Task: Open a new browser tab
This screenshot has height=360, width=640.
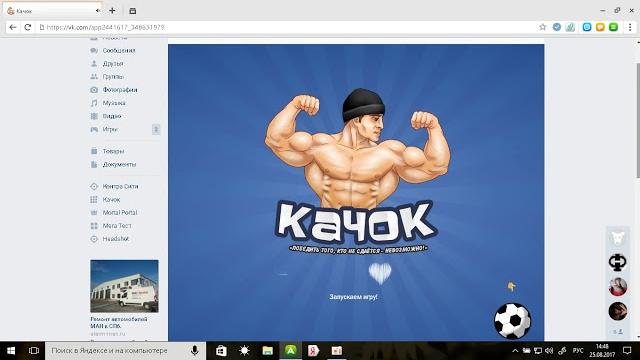Action: (112, 11)
